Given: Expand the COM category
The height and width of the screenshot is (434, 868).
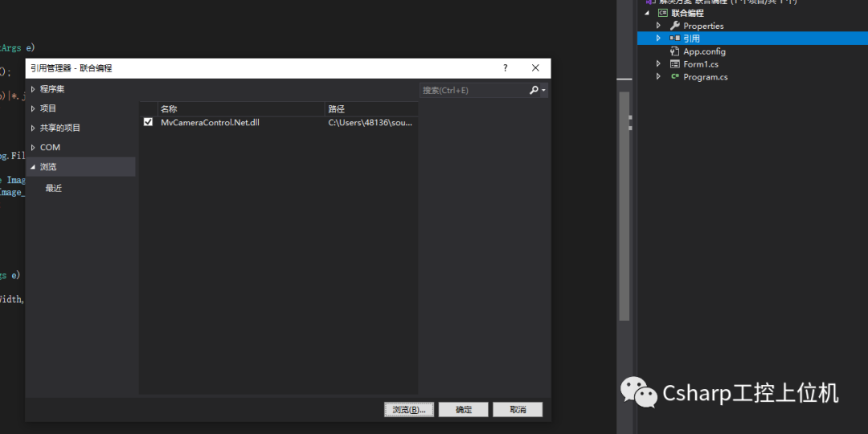Looking at the screenshot, I should 33,147.
